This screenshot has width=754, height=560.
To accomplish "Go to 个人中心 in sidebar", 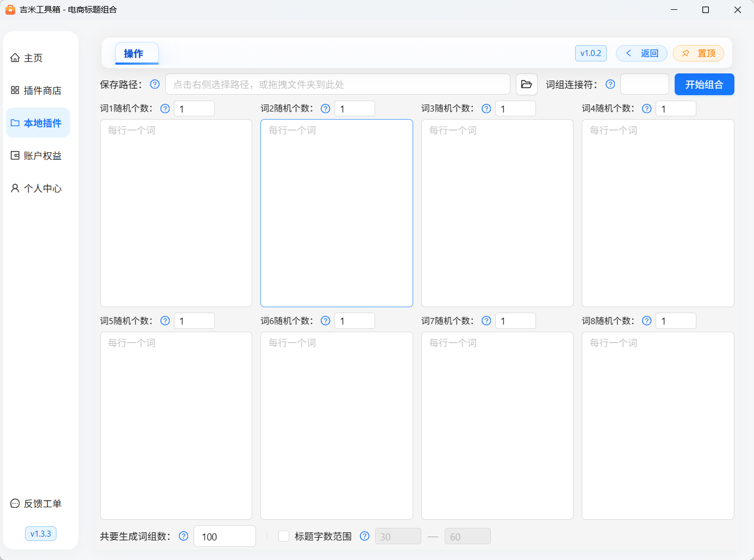I will click(x=38, y=188).
